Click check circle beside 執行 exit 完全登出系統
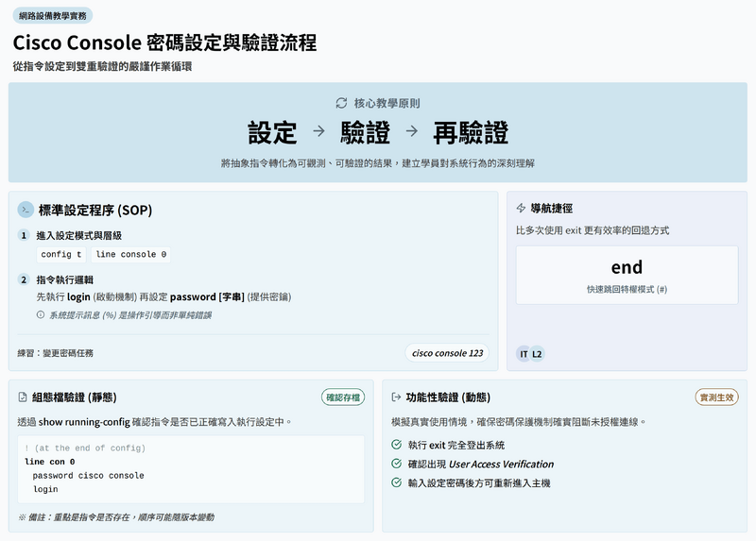The image size is (756, 541). point(396,445)
